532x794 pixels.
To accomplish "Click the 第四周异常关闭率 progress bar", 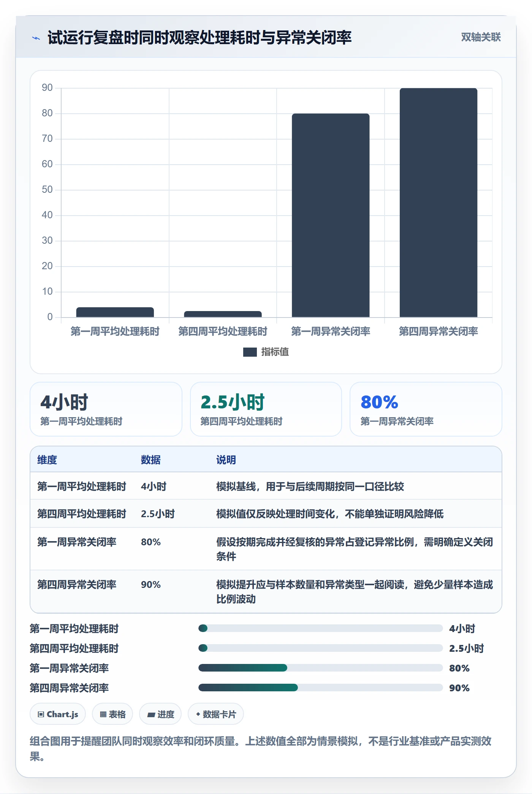I will [x=320, y=688].
